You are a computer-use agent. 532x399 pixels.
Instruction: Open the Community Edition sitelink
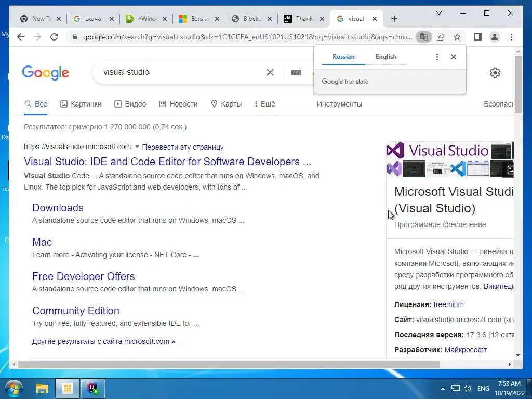pos(76,311)
